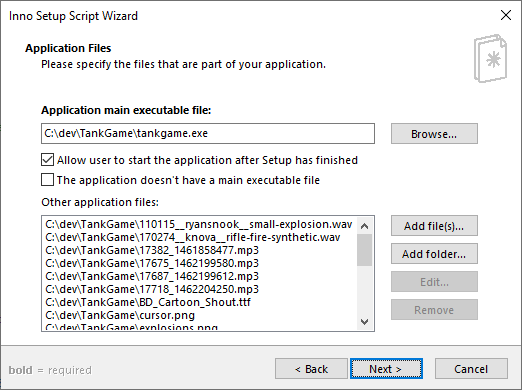Click the wizard document icon at top right
The image size is (522, 390).
[490, 58]
